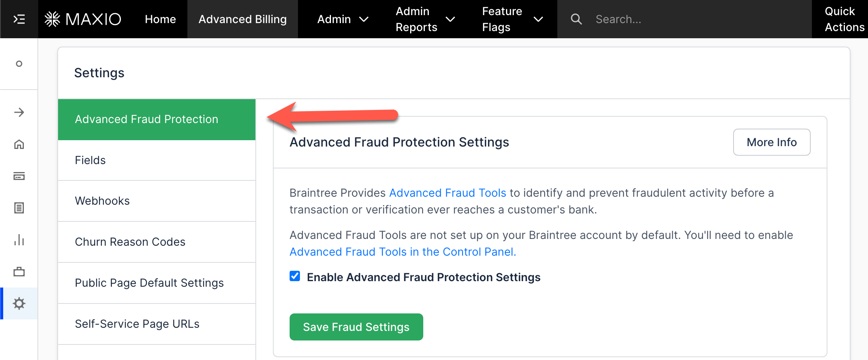868x360 pixels.
Task: Open the briefcase sidebar icon
Action: point(19,272)
